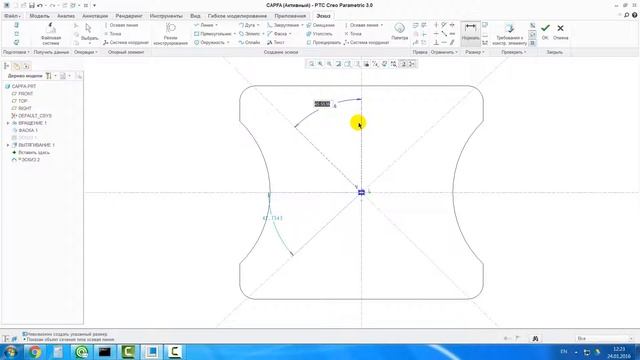Select CAPFA.PRT in the model tree
640x360 pixels.
20,87
